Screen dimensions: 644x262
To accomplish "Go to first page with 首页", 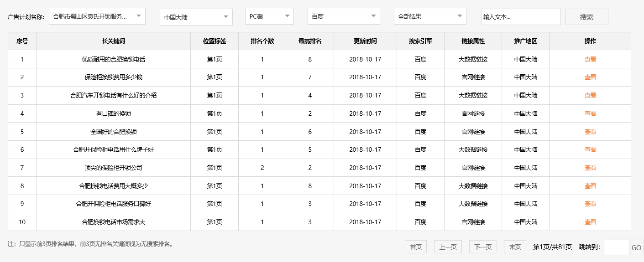I will [415, 247].
